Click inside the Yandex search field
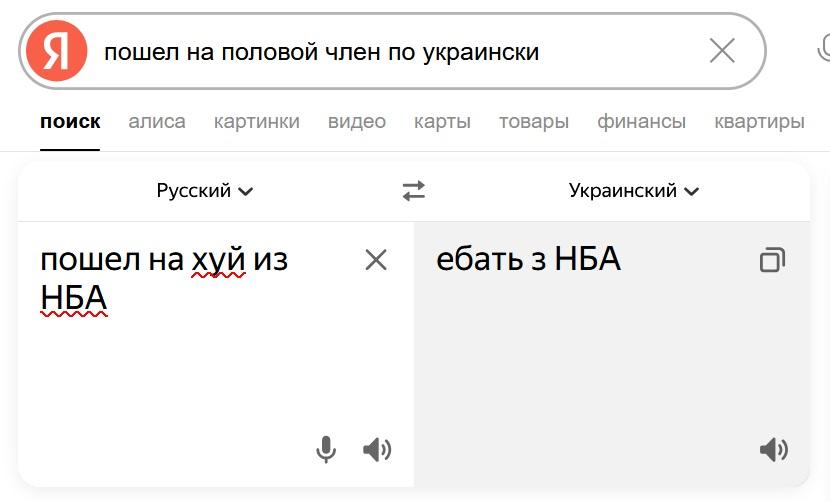 400,51
